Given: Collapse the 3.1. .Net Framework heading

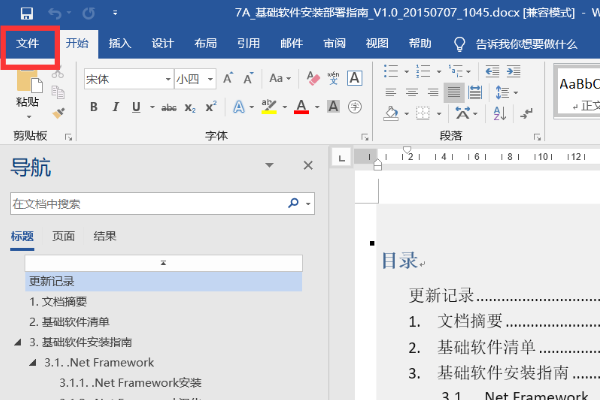Looking at the screenshot, I should pos(33,362).
